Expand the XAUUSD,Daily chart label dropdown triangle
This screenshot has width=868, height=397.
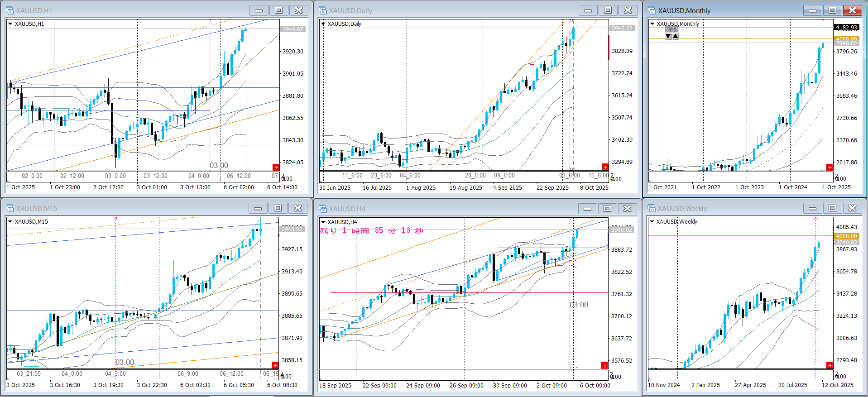coord(323,24)
